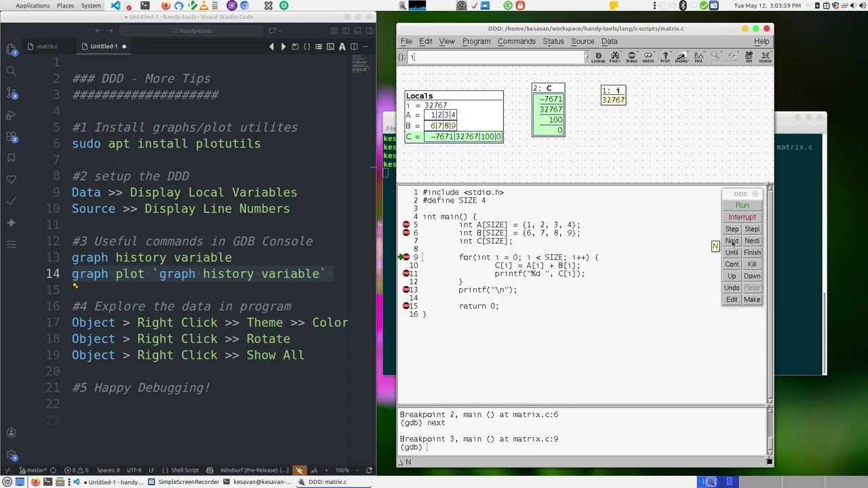Click the Kill button in command tool

click(x=752, y=264)
